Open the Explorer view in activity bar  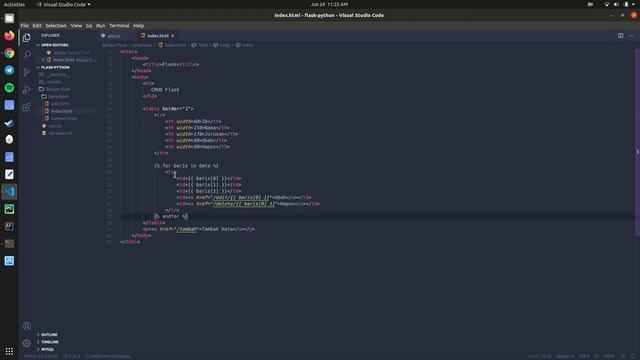pos(27,38)
